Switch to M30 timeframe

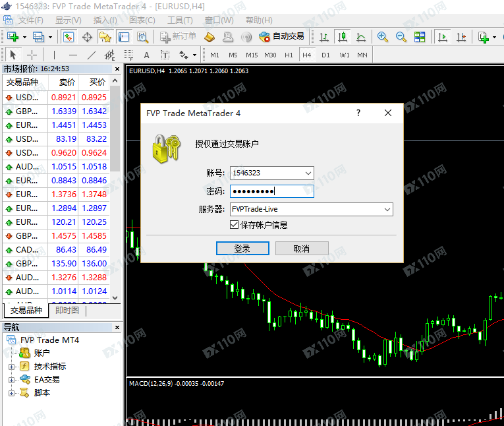point(270,55)
